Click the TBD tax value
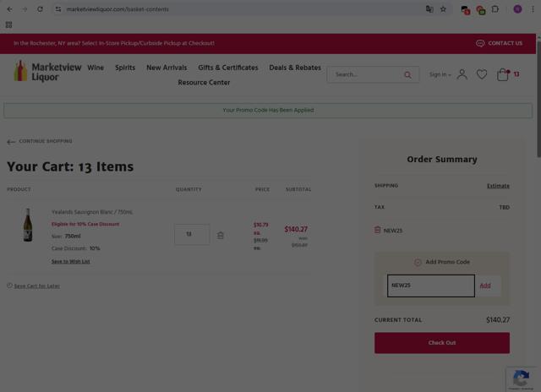This screenshot has width=541, height=392. (504, 208)
